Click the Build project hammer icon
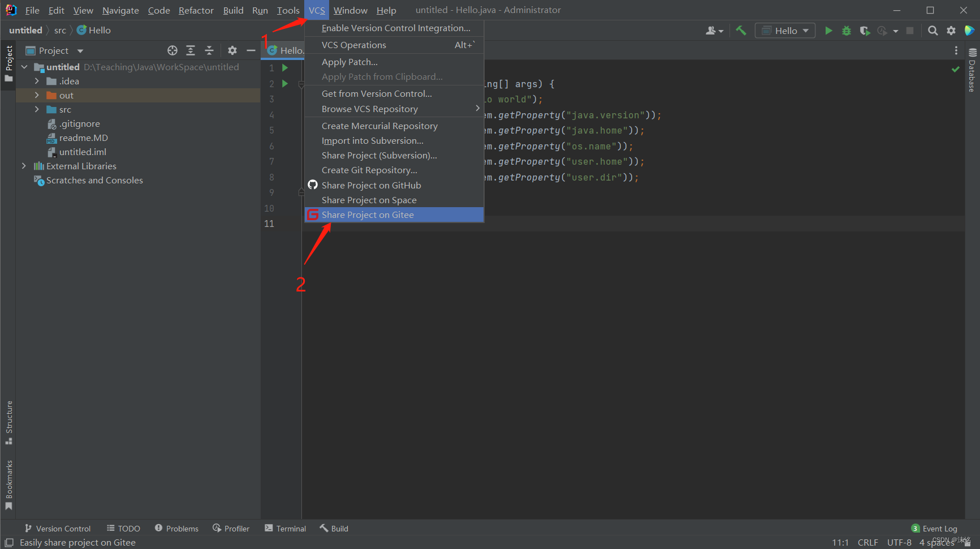This screenshot has height=549, width=980. [x=741, y=31]
